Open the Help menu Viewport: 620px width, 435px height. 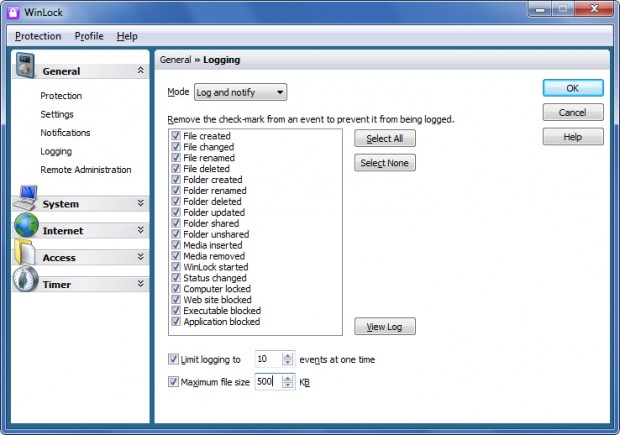pos(127,36)
